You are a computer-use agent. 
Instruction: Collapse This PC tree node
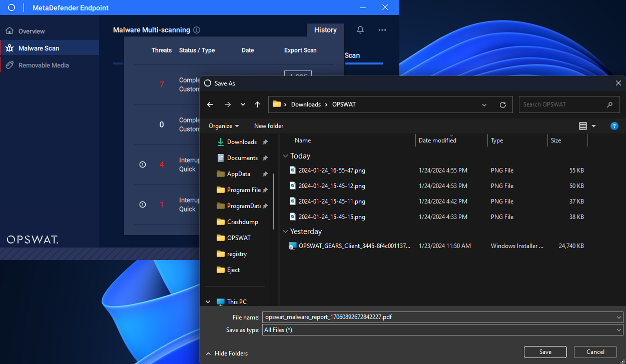[208, 302]
